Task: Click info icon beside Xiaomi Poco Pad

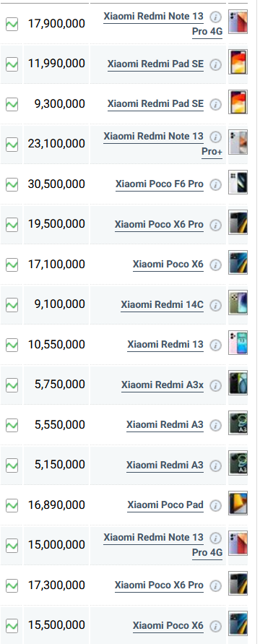Action: 216,506
